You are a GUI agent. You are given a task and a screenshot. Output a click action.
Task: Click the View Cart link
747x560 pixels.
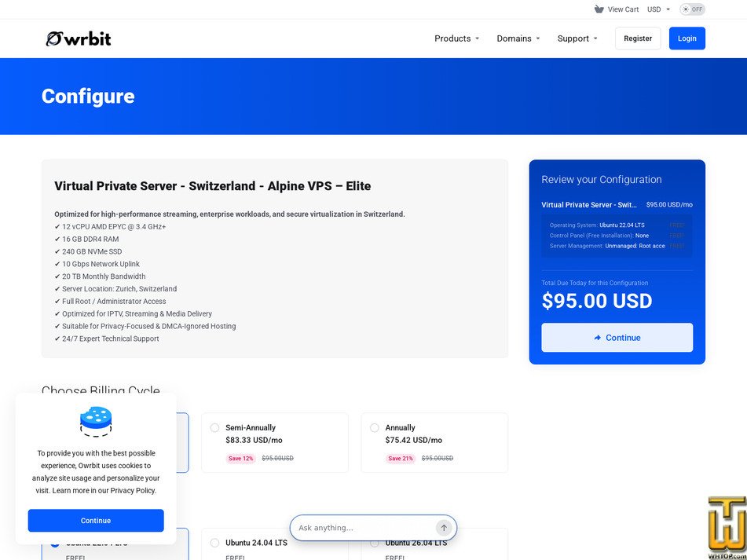[x=623, y=9]
